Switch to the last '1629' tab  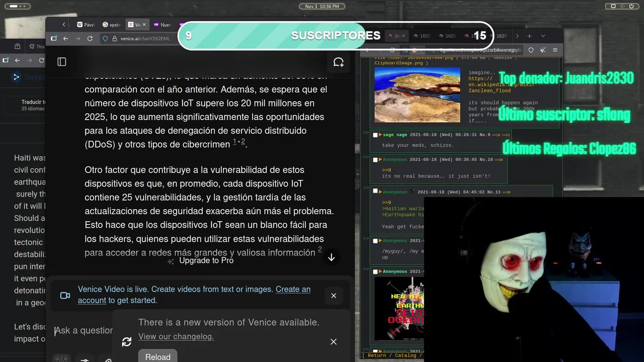pyautogui.click(x=498, y=36)
